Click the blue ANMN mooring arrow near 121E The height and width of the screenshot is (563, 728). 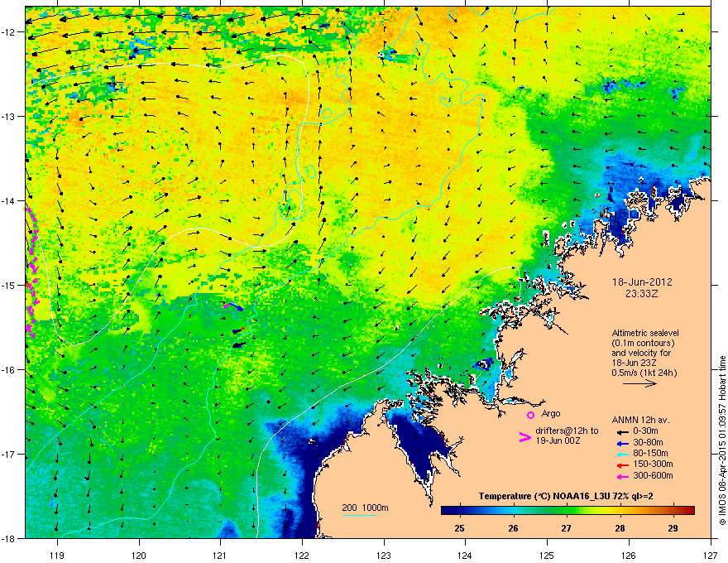237,307
